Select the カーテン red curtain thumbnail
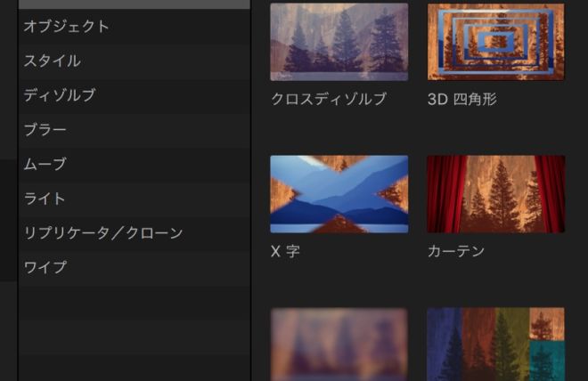Image resolution: width=588 pixels, height=381 pixels. coord(495,194)
